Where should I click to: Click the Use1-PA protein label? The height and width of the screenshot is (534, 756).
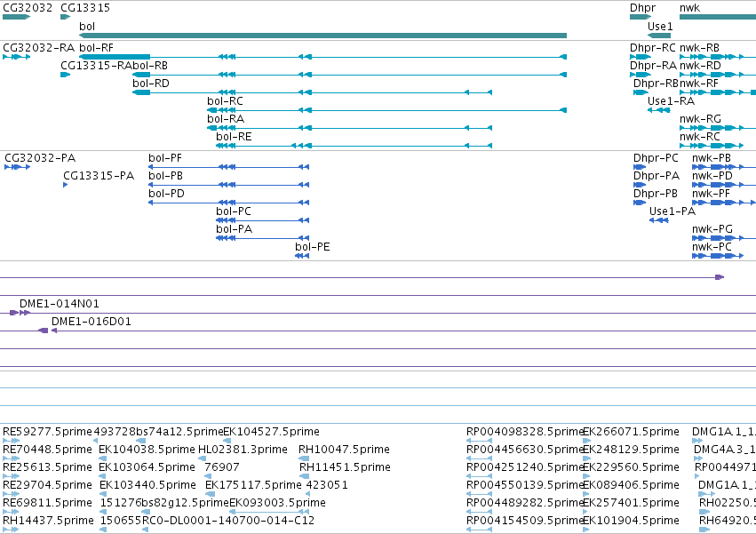point(672,211)
